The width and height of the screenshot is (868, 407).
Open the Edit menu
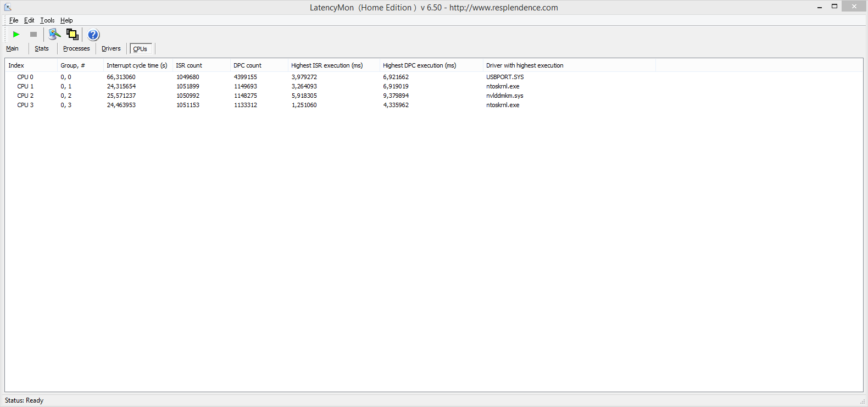[x=29, y=20]
